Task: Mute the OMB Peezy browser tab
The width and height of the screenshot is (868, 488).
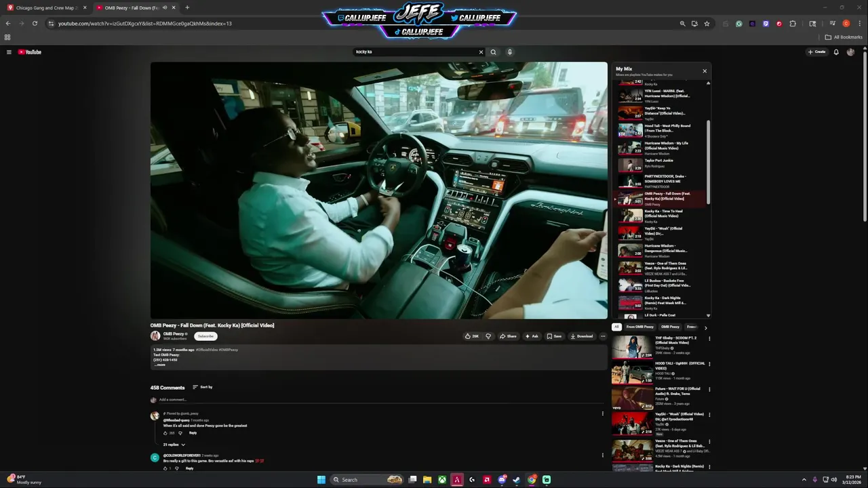Action: [x=165, y=7]
